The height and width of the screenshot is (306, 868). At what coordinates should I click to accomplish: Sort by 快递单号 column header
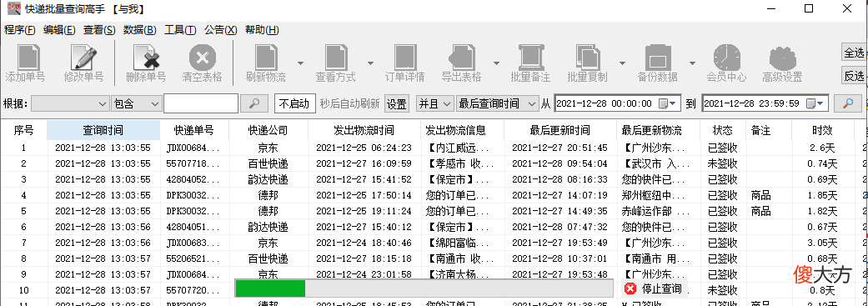[193, 131]
